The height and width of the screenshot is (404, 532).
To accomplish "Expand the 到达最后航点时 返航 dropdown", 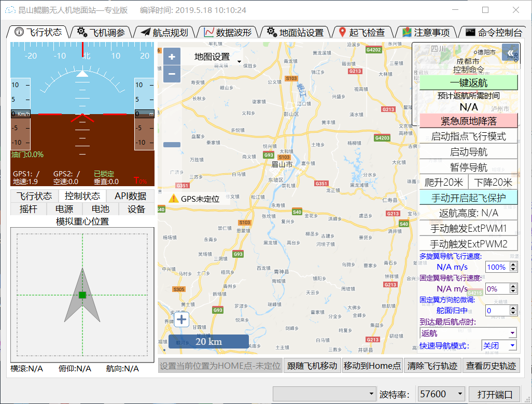I will 512,333.
